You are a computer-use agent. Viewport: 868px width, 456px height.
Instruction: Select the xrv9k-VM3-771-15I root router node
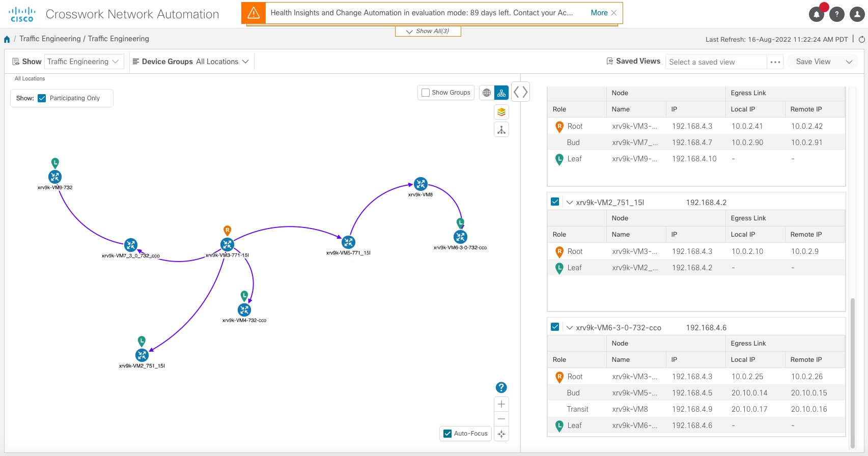[227, 244]
